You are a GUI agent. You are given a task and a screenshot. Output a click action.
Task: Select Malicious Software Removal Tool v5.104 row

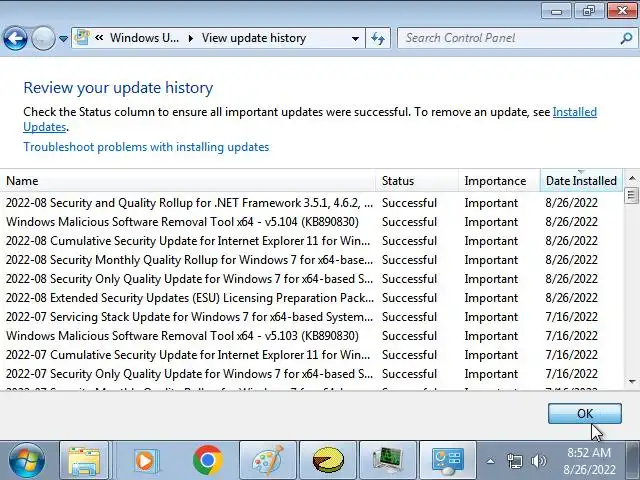(311, 222)
